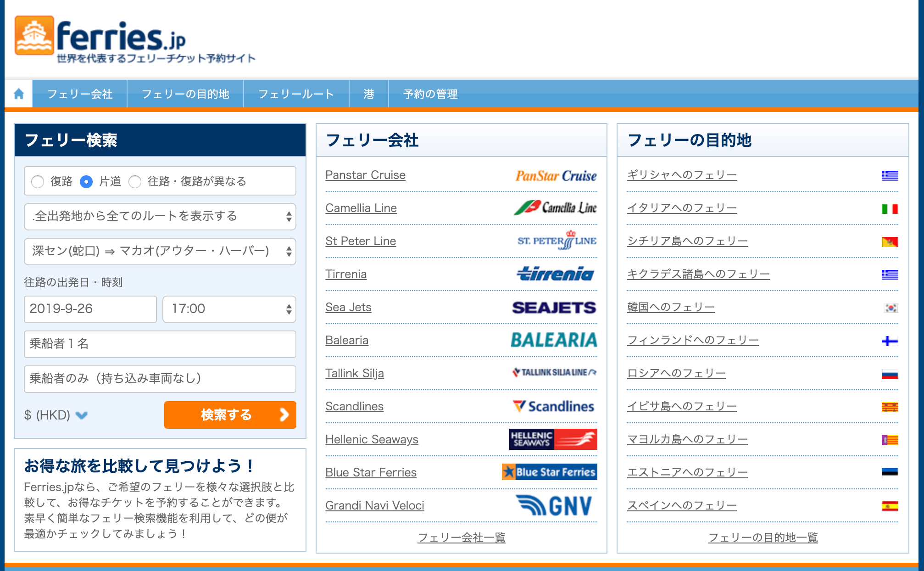Select the 片道 radio button
The height and width of the screenshot is (571, 924).
coord(86,182)
